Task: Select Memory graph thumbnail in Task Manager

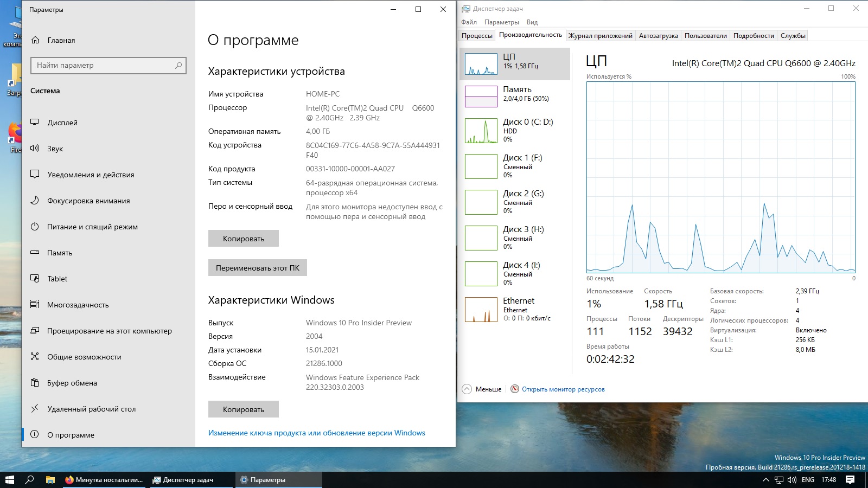Action: coord(481,97)
